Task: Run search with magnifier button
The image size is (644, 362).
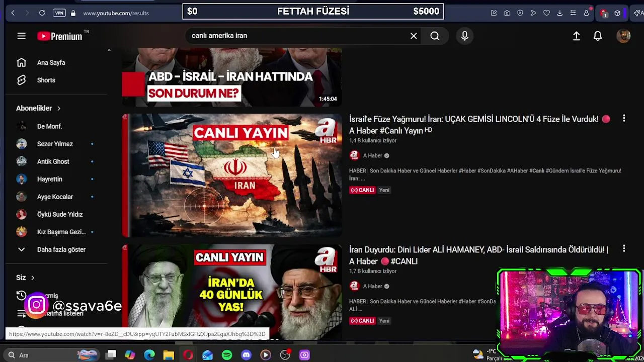Action: [x=435, y=36]
